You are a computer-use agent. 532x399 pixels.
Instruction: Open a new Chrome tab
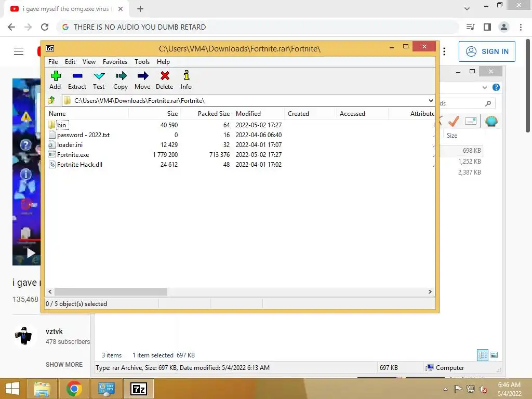click(x=140, y=9)
